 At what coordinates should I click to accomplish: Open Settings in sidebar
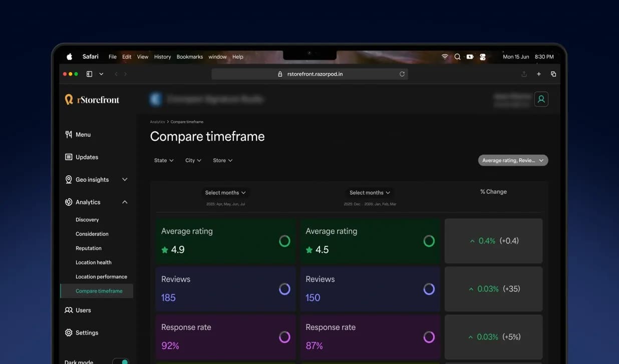[82, 333]
